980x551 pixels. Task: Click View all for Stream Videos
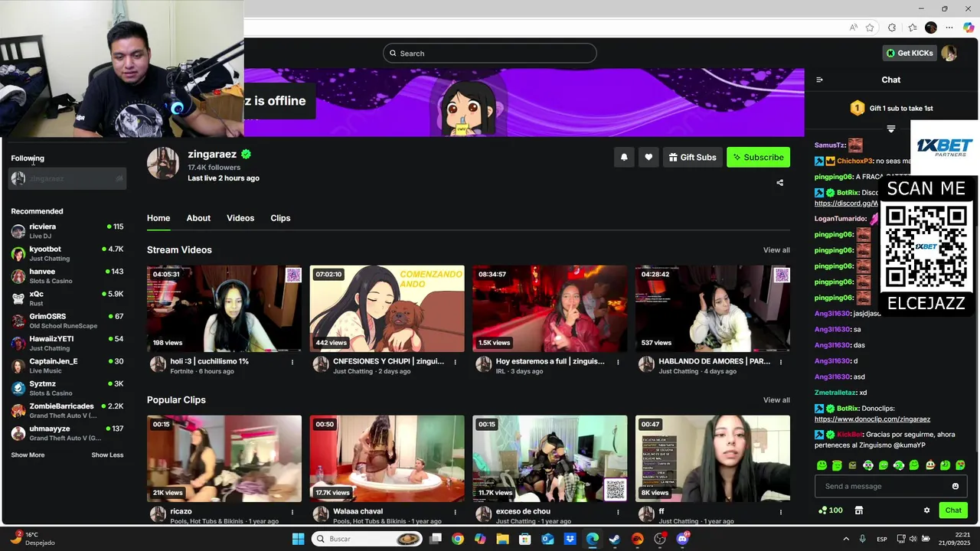coord(776,250)
